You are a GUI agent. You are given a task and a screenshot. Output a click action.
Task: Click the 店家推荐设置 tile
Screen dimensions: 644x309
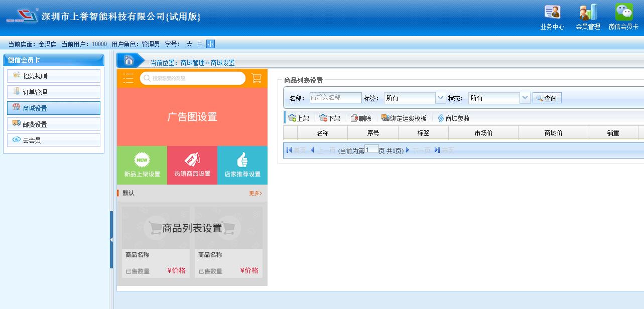click(242, 166)
